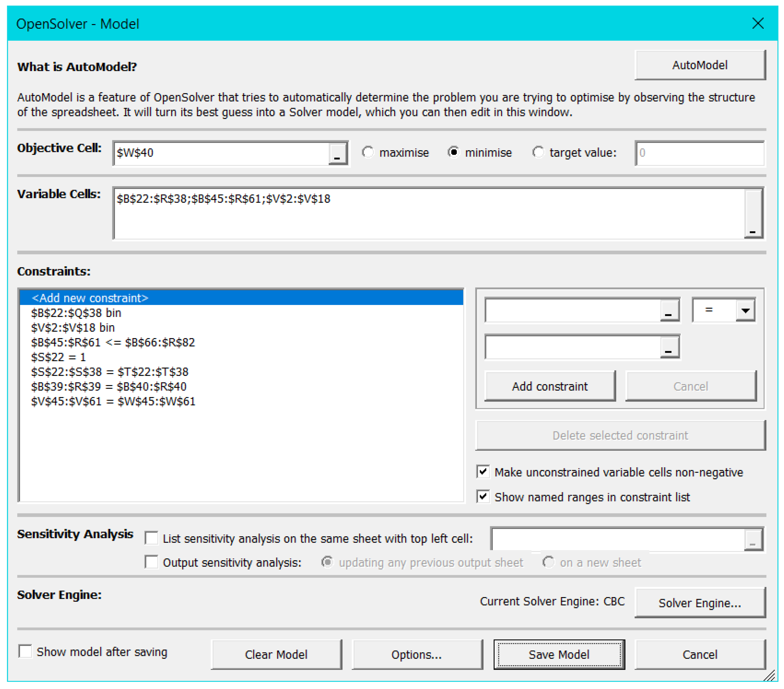Select the $V$2:$V$18 bin constraint
The height and width of the screenshot is (689, 784).
(x=73, y=328)
